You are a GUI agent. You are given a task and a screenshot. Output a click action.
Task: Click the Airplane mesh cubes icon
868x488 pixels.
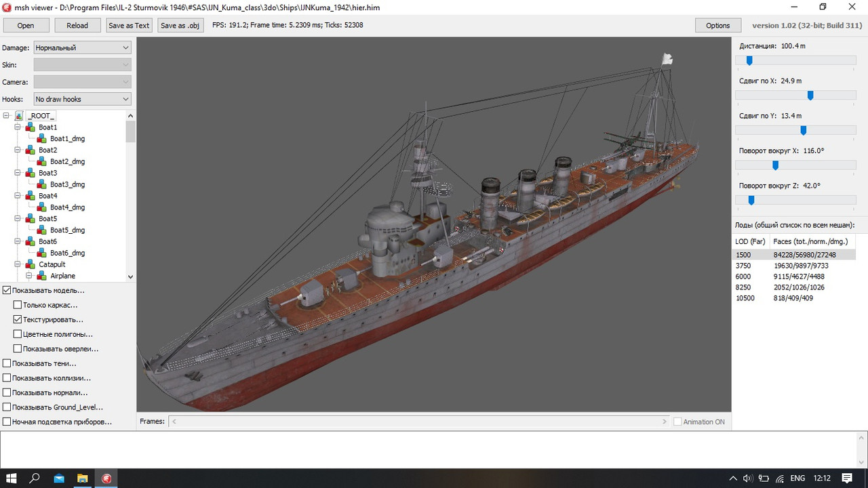(x=42, y=276)
